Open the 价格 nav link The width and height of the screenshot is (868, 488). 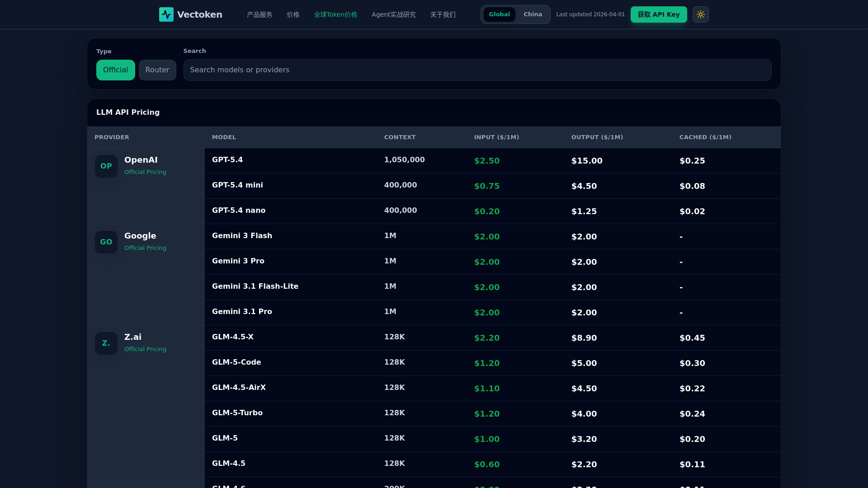coord(293,14)
